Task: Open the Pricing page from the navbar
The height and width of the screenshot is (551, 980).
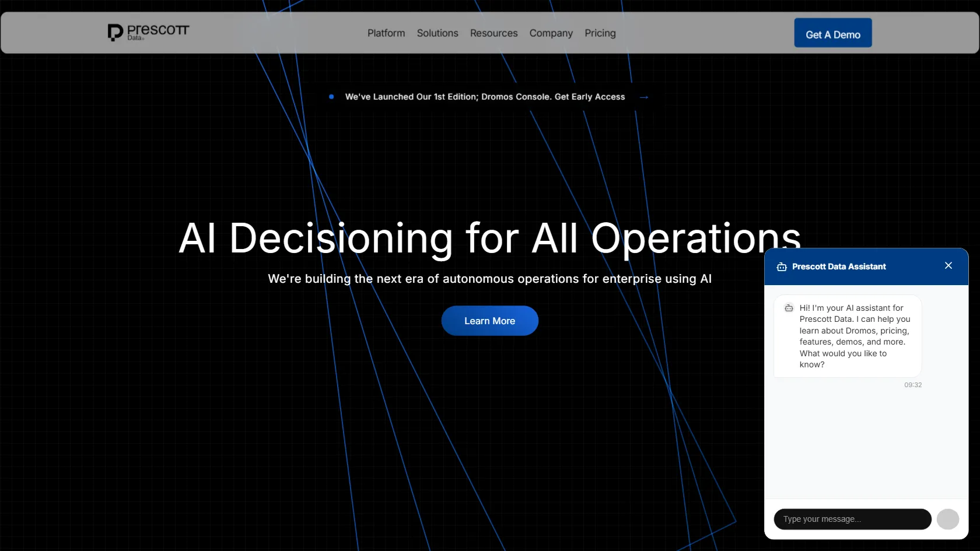Action: [x=600, y=33]
